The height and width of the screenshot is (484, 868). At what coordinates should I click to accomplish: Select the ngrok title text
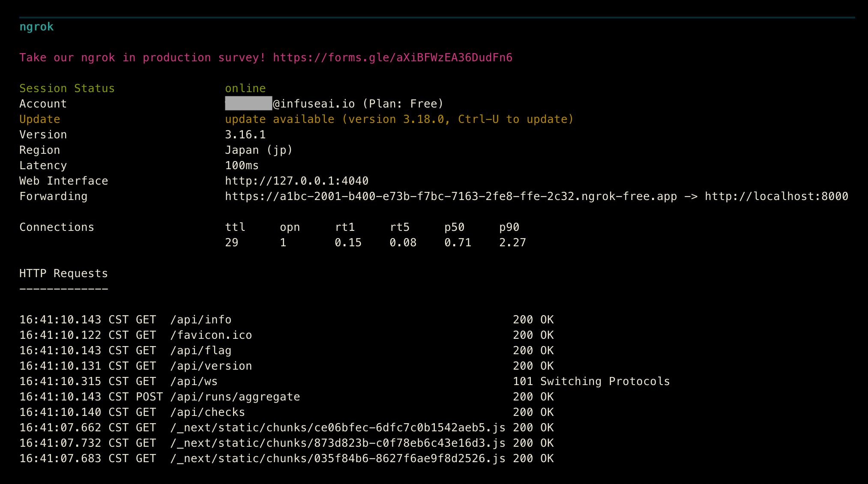click(x=36, y=27)
